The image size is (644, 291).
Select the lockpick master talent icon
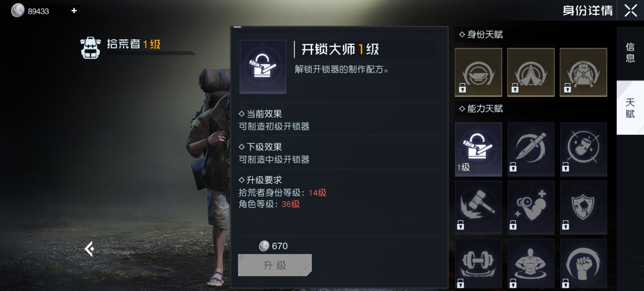478,149
